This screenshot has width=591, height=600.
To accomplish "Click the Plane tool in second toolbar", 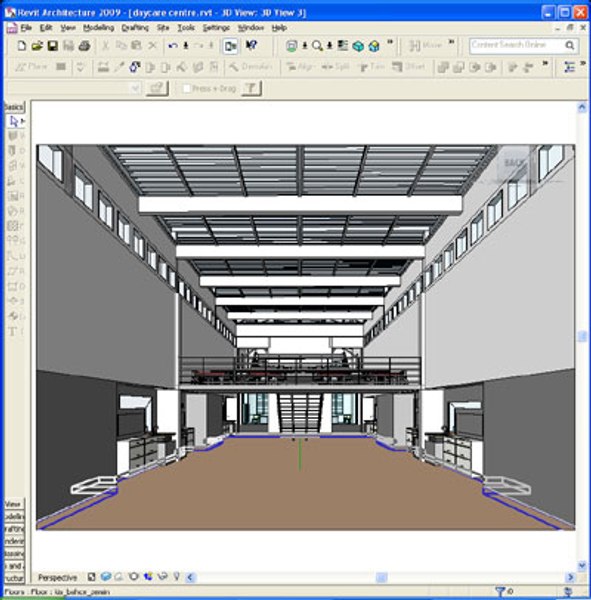I will coord(31,67).
